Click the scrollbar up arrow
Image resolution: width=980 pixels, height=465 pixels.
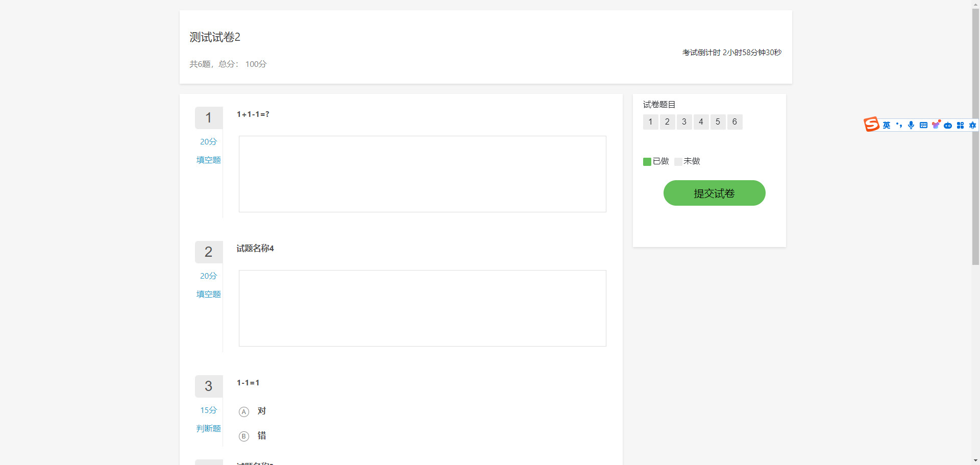(975, 4)
